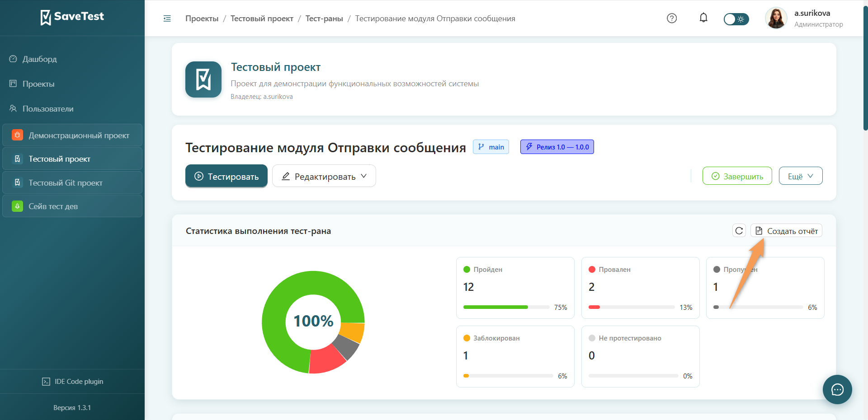Click the 75% value on Пройден

(561, 308)
